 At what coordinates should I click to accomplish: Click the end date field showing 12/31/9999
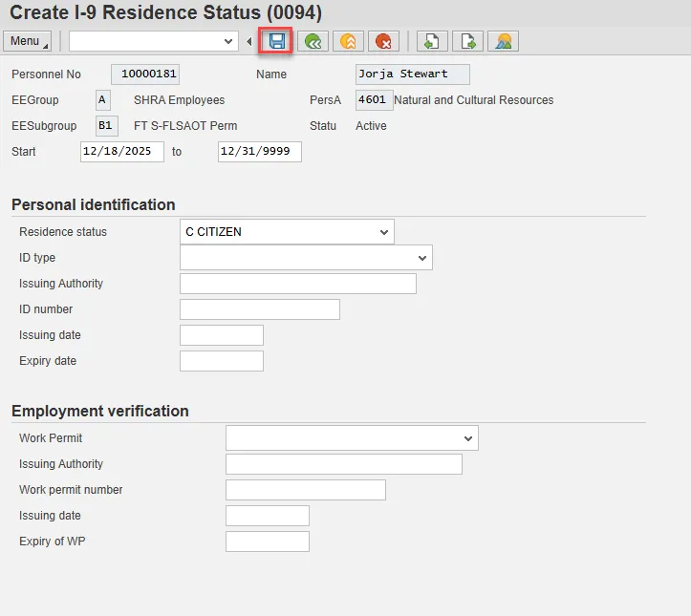point(259,152)
